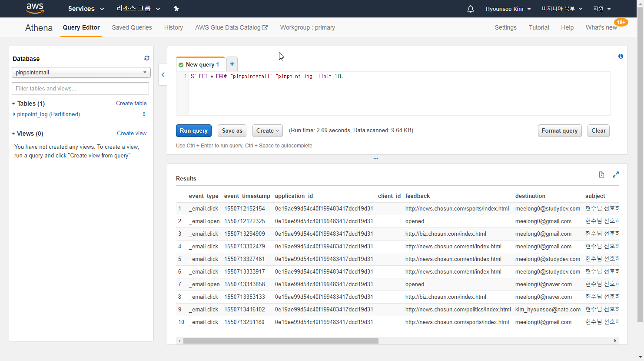Image resolution: width=644 pixels, height=361 pixels.
Task: Click into the SQL query editor area
Action: coord(399,94)
